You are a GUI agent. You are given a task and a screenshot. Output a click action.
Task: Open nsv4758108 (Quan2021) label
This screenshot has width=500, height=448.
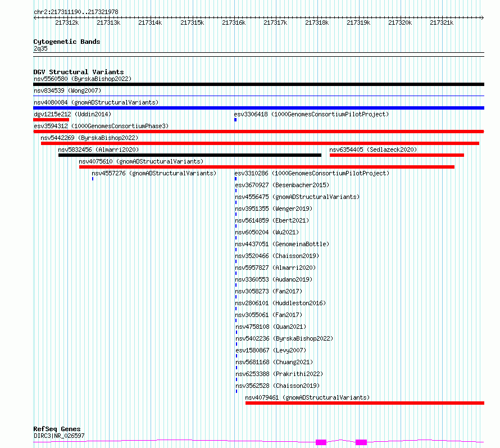pyautogui.click(x=271, y=327)
